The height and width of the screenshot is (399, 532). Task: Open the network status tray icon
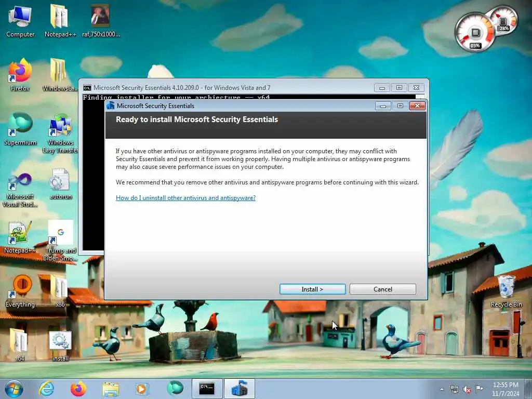pos(454,389)
